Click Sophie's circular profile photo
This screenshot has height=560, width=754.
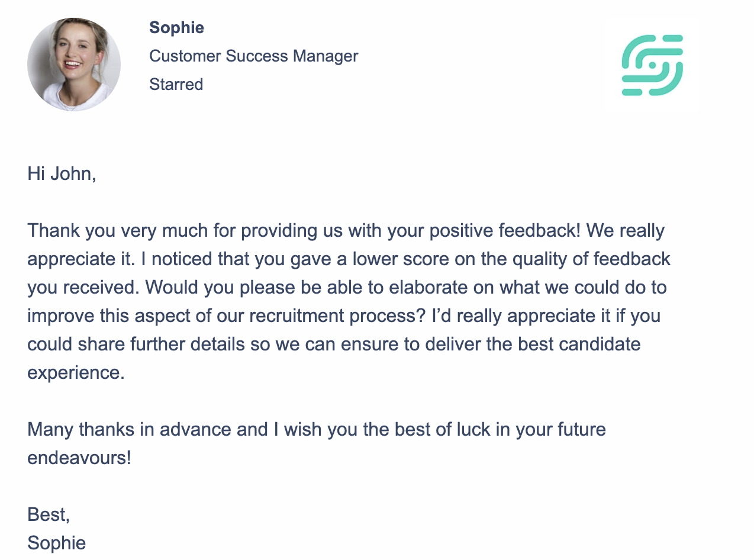pos(74,65)
